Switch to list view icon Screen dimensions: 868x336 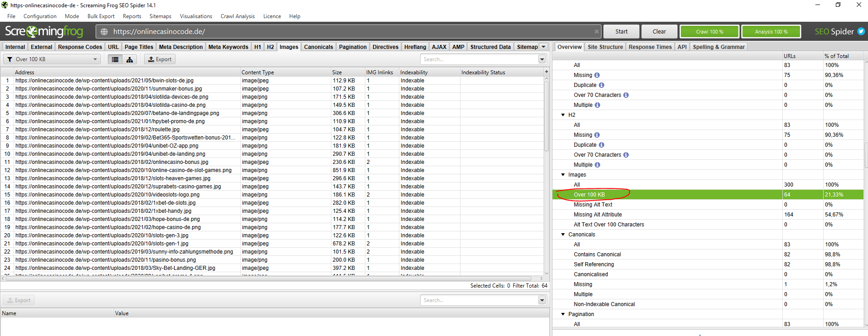click(115, 59)
